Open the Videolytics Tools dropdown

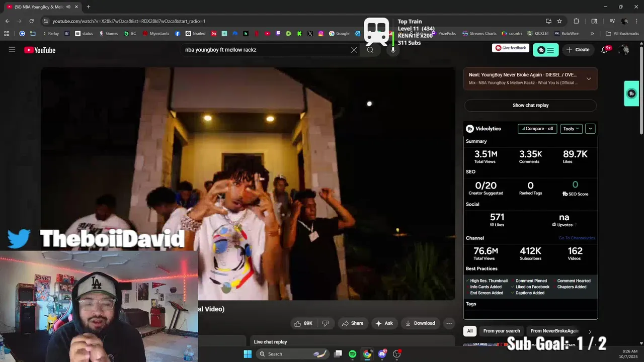point(571,129)
